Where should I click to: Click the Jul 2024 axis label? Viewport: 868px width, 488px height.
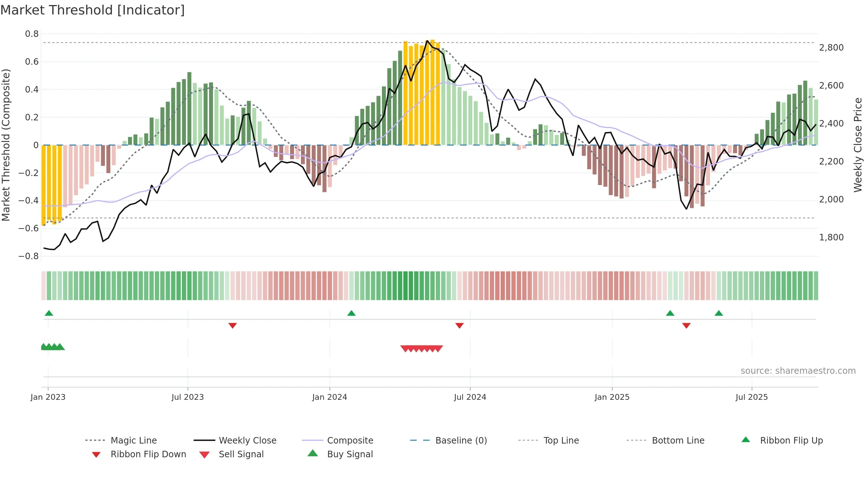470,397
